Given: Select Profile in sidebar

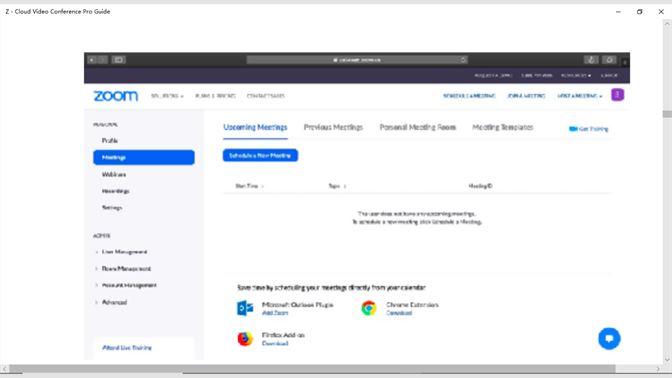Looking at the screenshot, I should [110, 141].
